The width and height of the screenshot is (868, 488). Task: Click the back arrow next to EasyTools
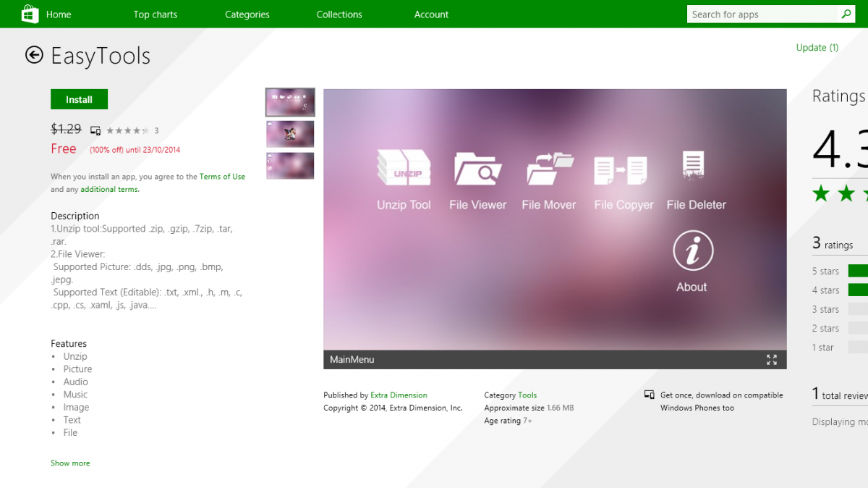click(x=34, y=55)
